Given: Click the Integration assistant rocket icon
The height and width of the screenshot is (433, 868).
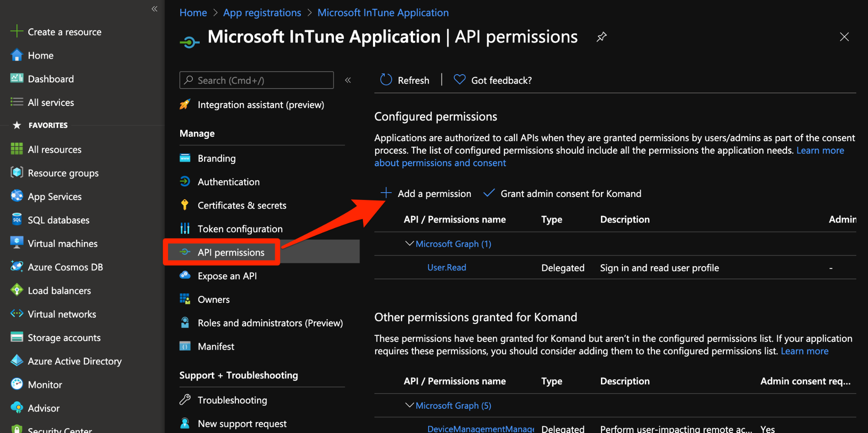Looking at the screenshot, I should click(x=185, y=105).
